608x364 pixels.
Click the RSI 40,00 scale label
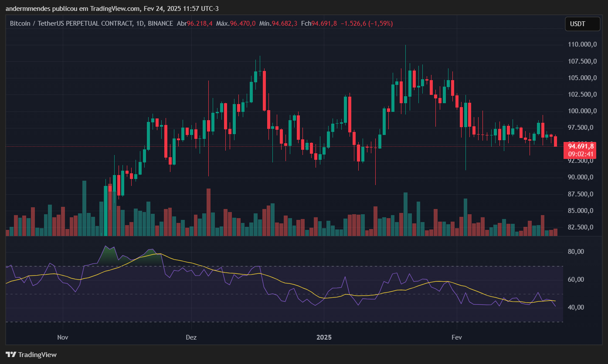tap(576, 307)
